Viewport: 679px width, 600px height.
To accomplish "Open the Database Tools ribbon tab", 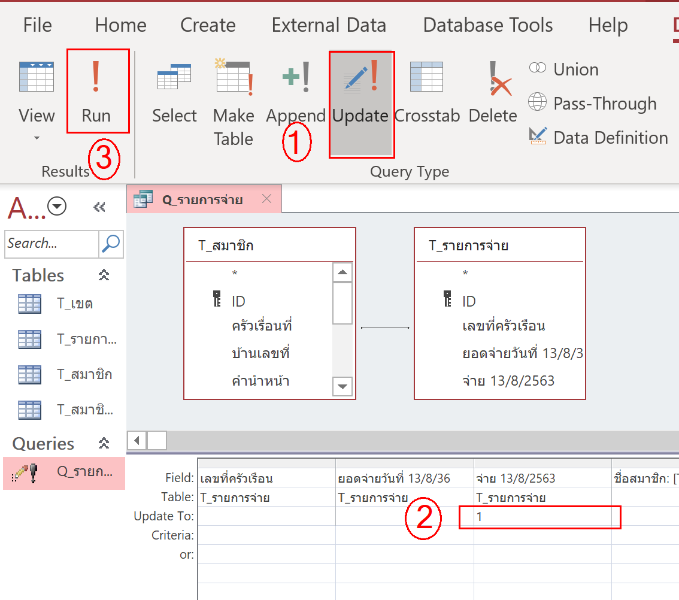I will tap(485, 25).
